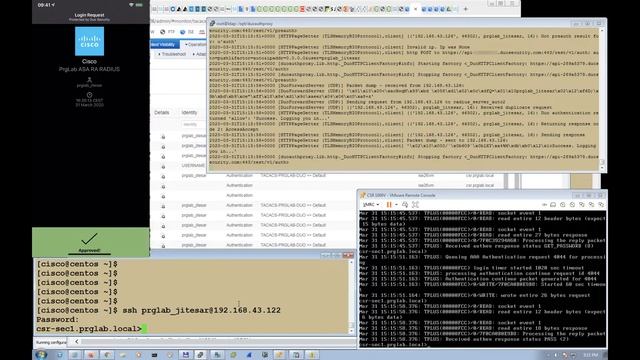Click the clock icon in the Duo request
Screen dimensions: 640x360
click(x=89, y=95)
